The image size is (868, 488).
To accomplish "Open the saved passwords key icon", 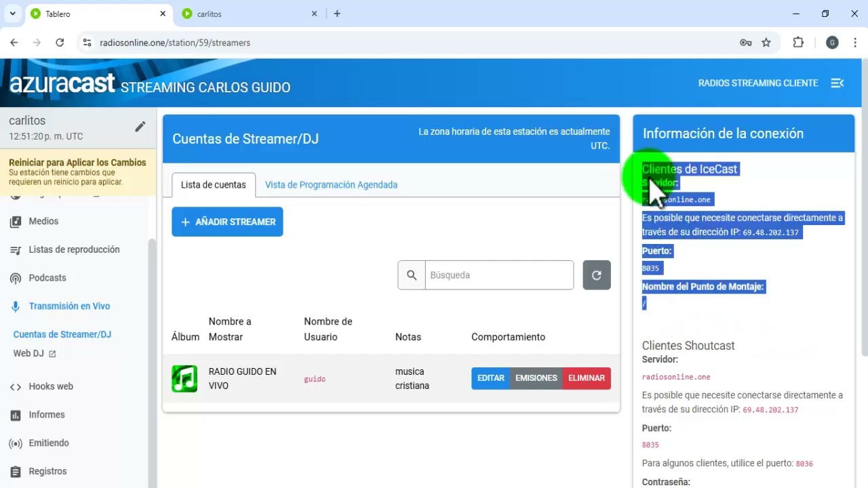I will point(746,43).
